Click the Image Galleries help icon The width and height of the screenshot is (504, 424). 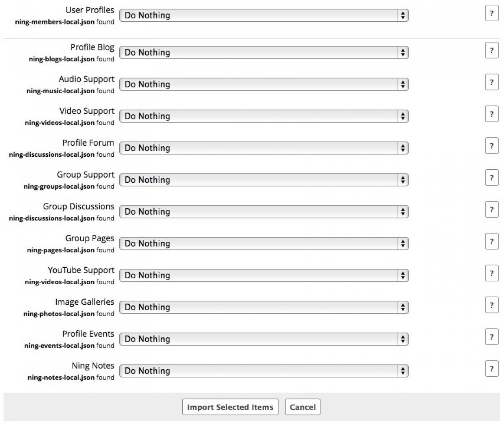click(x=491, y=306)
